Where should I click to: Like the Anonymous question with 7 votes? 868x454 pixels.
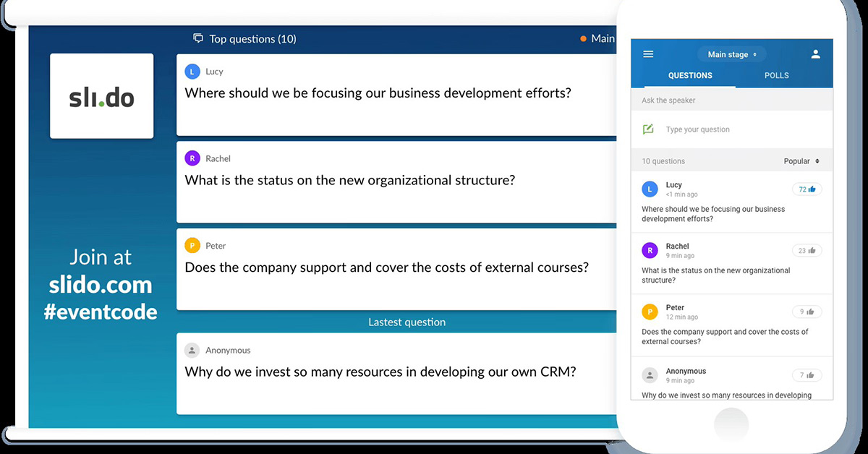tap(807, 375)
